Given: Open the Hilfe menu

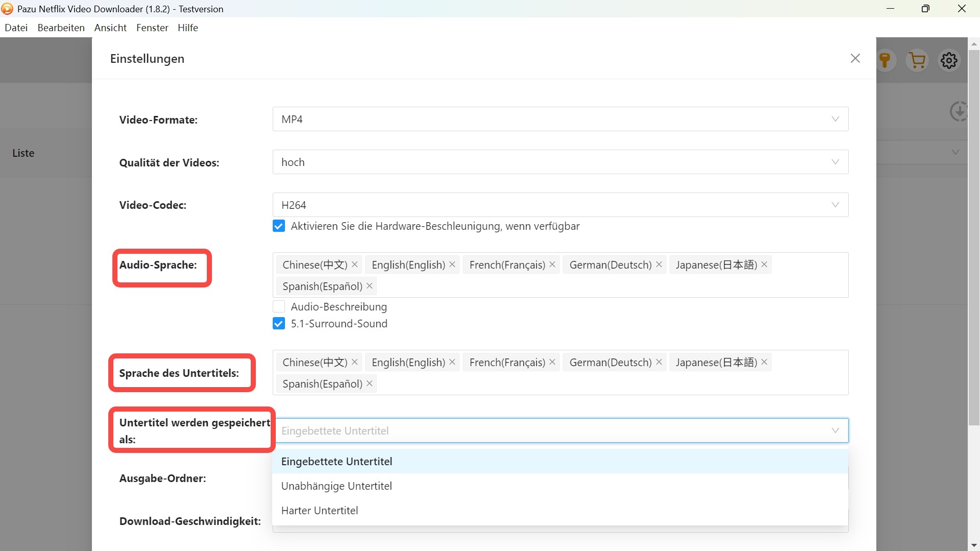Looking at the screenshot, I should tap(187, 28).
